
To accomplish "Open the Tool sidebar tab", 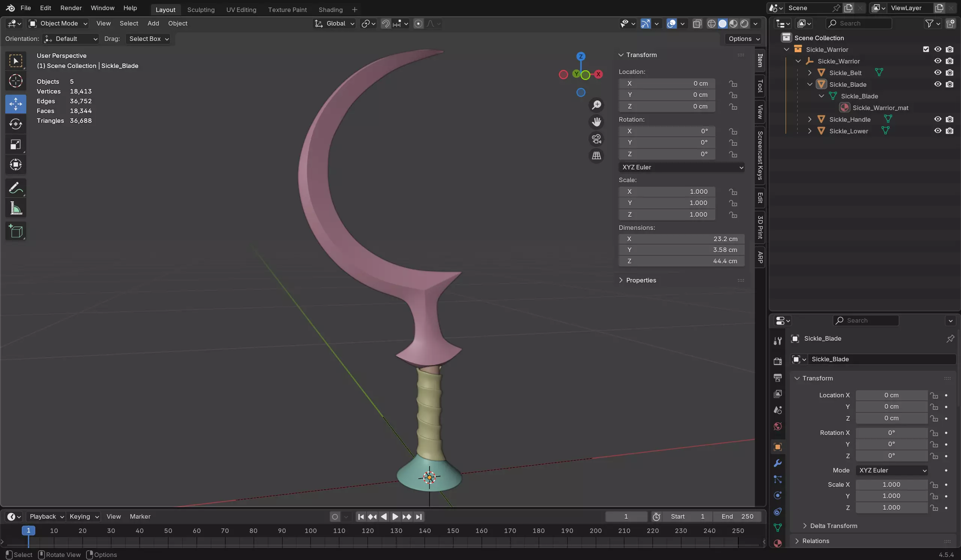I will (760, 86).
